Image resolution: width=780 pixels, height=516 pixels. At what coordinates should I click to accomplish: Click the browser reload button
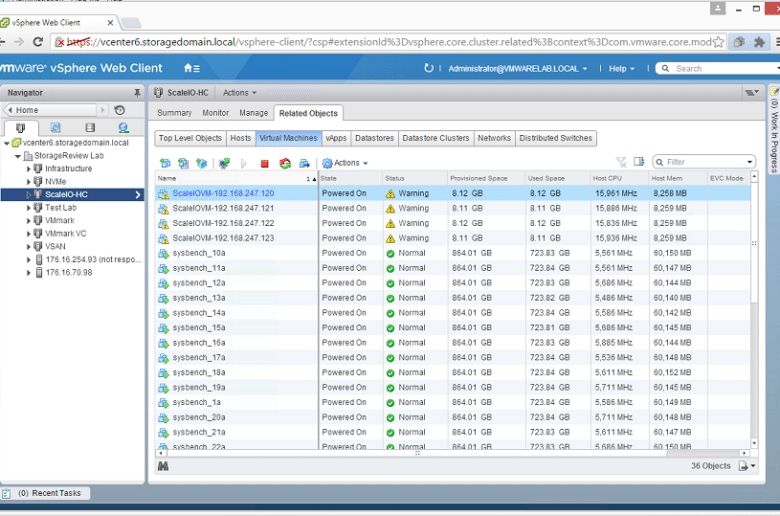[38, 42]
